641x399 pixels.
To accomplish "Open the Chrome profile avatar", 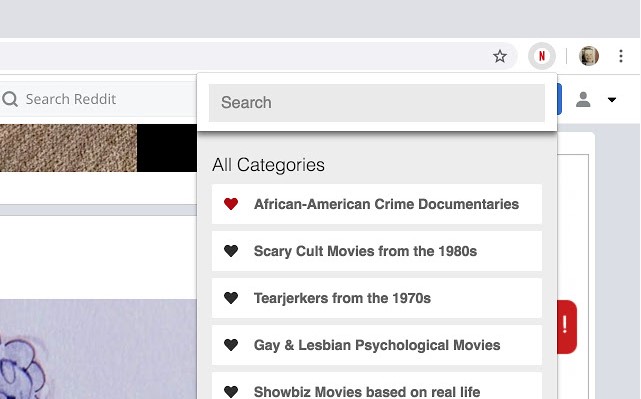I will tap(589, 56).
